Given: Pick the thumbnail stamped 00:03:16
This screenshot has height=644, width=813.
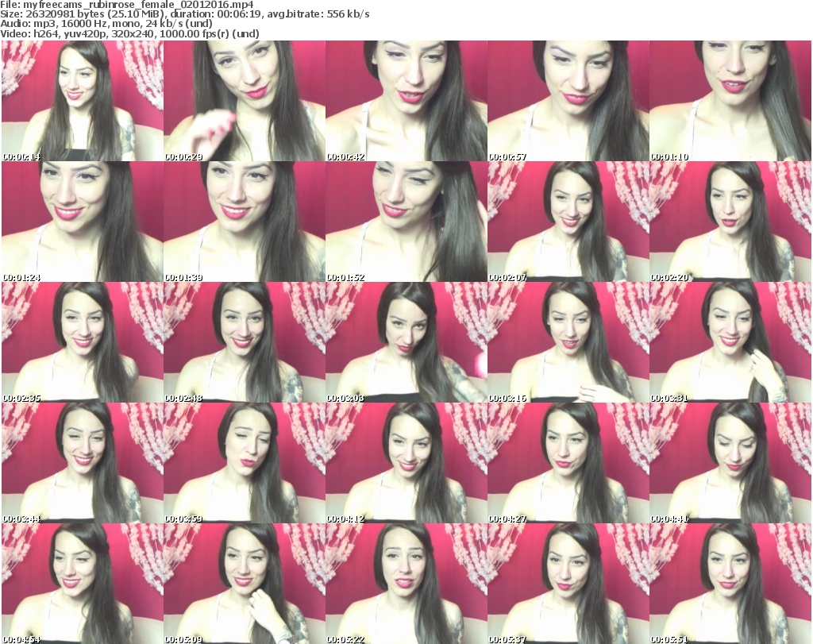Looking at the screenshot, I should (x=568, y=342).
